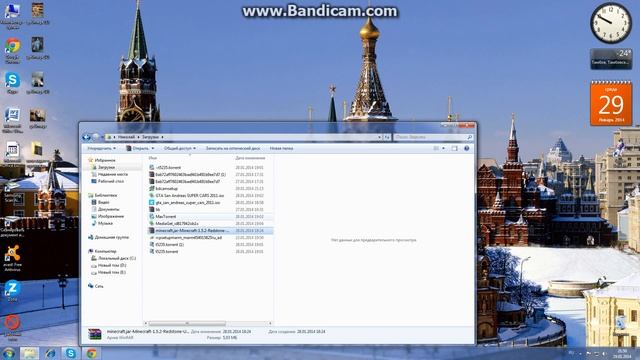Click WinRAR archive icon in details pane
Viewport: 640px width, 360px height.
[95, 334]
